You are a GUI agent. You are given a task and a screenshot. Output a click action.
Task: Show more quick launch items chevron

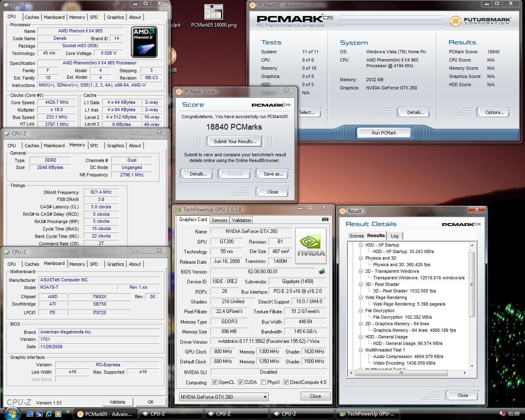click(x=68, y=412)
